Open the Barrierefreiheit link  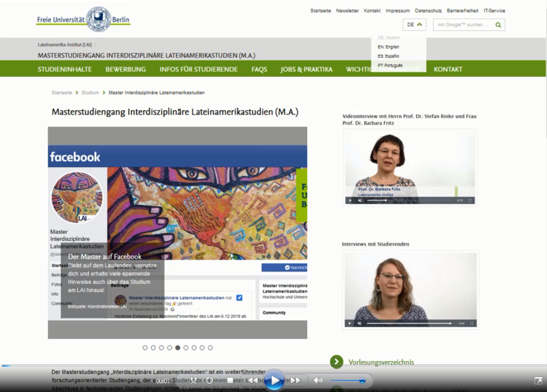click(x=463, y=11)
